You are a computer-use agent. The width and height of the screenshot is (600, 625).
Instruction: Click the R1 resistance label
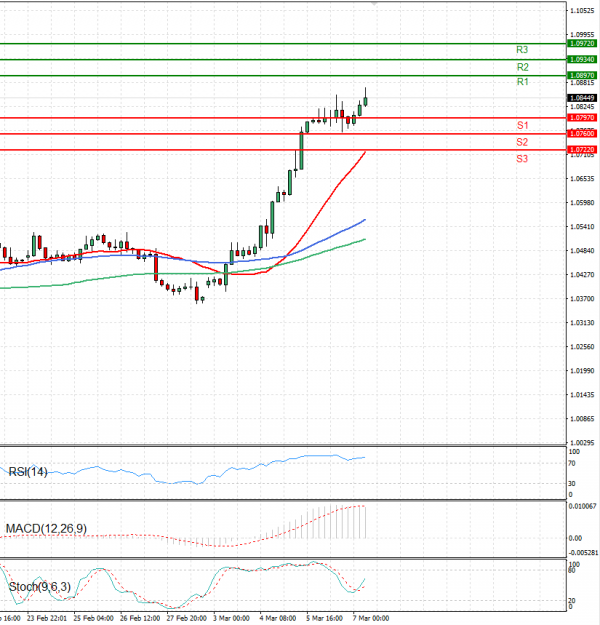(x=522, y=82)
